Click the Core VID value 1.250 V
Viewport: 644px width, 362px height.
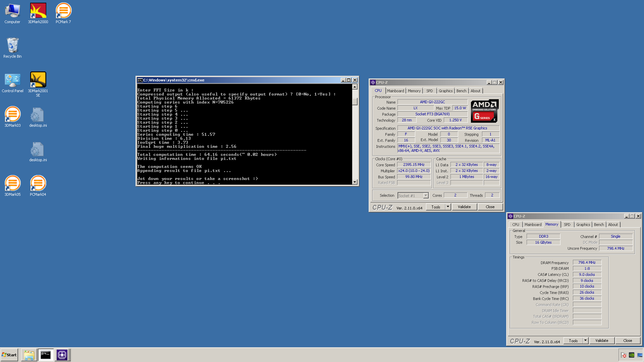click(455, 120)
